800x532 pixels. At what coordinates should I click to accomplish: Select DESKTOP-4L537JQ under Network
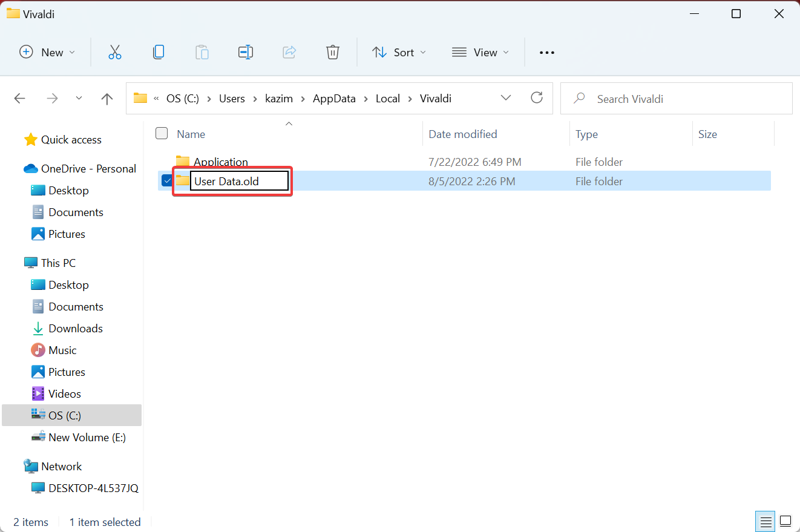tap(93, 488)
